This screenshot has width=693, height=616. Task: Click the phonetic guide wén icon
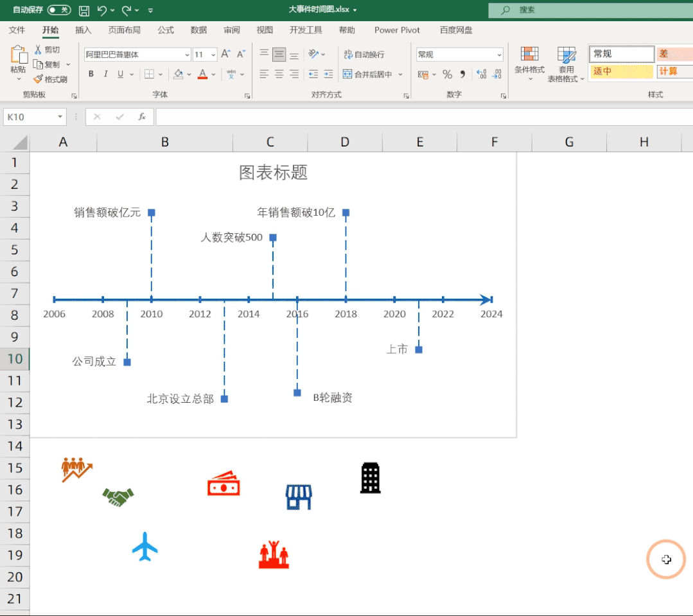[x=231, y=74]
